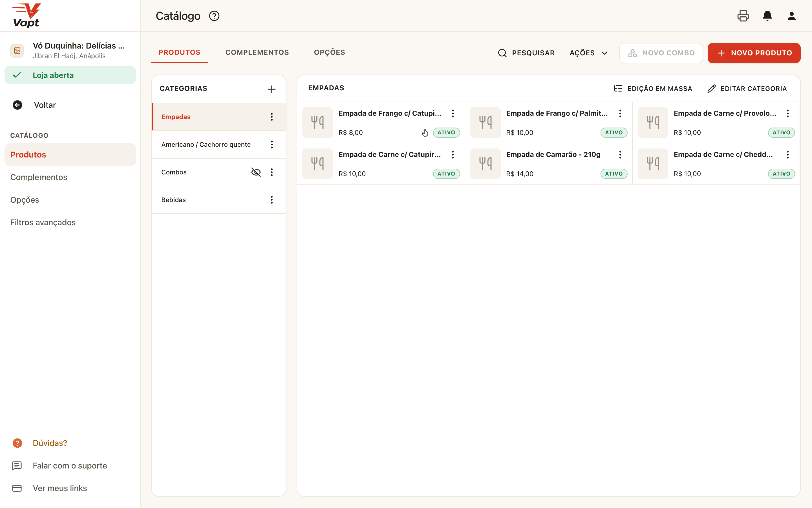
Task: Toggle ATIVO on Empada de Carne c/ Chedd...
Action: point(781,174)
